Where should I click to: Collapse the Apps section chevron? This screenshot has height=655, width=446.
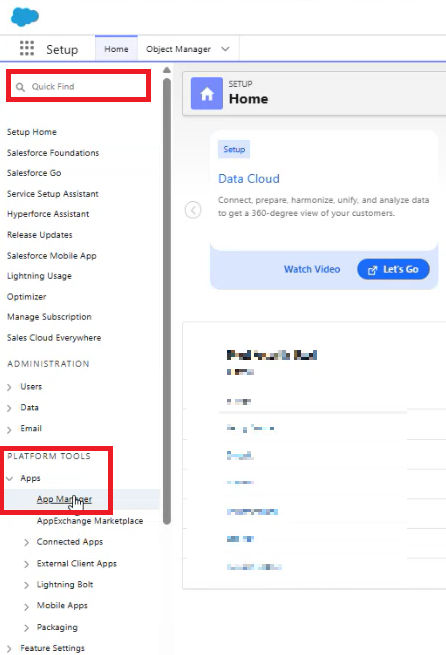(10, 478)
